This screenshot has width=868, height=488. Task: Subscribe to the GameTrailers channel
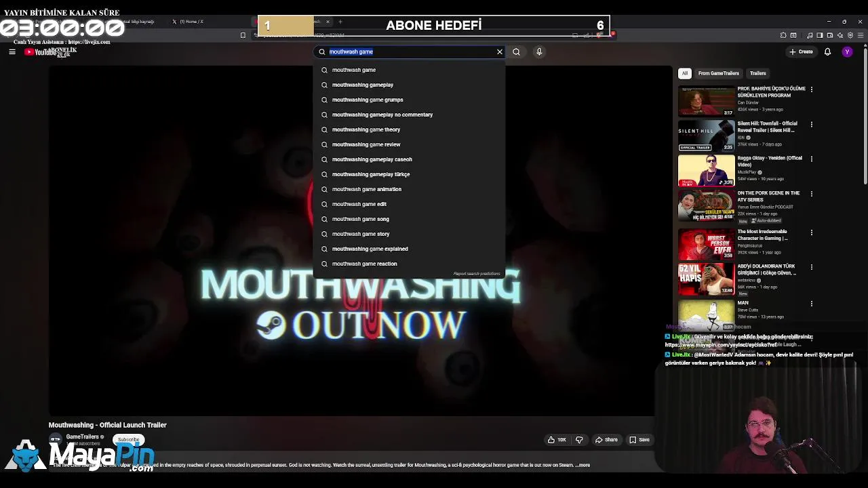tap(128, 439)
